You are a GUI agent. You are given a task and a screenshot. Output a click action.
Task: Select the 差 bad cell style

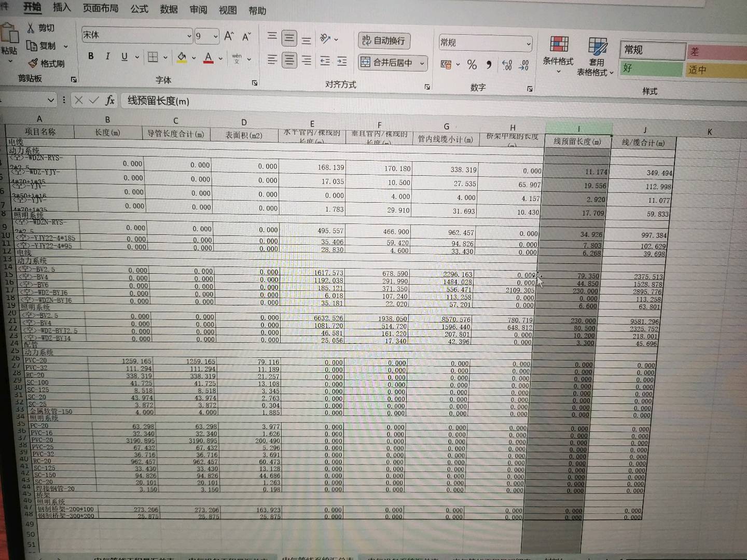coord(717,52)
